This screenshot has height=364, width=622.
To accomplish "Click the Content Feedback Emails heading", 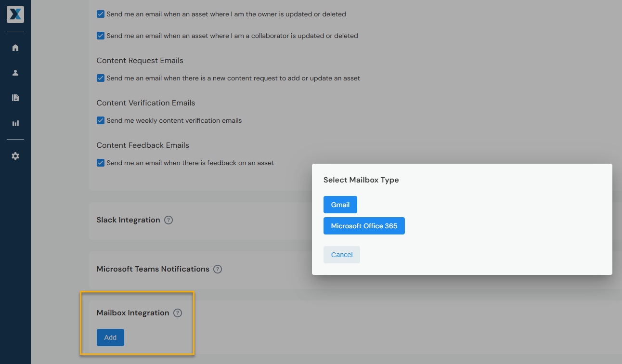I will [143, 145].
